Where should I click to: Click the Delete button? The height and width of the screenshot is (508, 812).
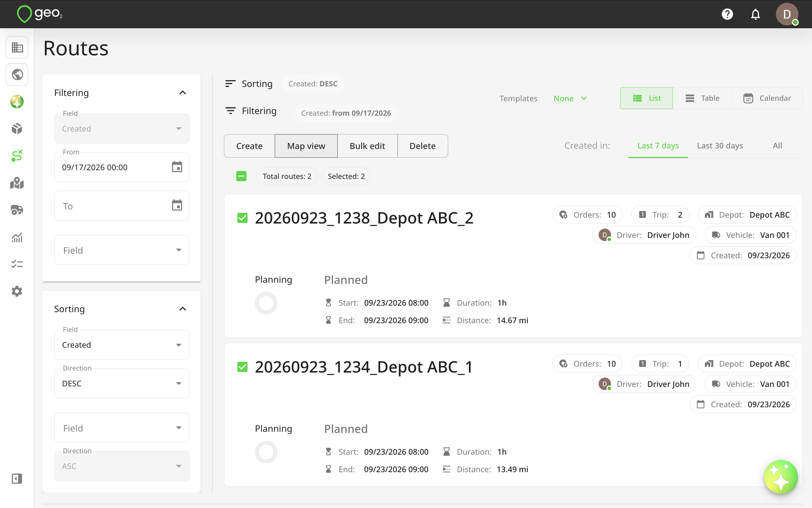coord(423,146)
